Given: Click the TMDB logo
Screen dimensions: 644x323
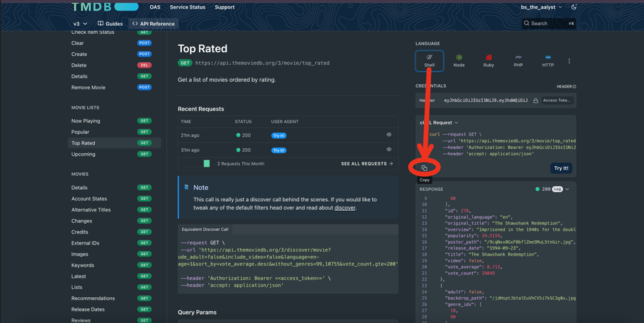Looking at the screenshot, I should (104, 7).
